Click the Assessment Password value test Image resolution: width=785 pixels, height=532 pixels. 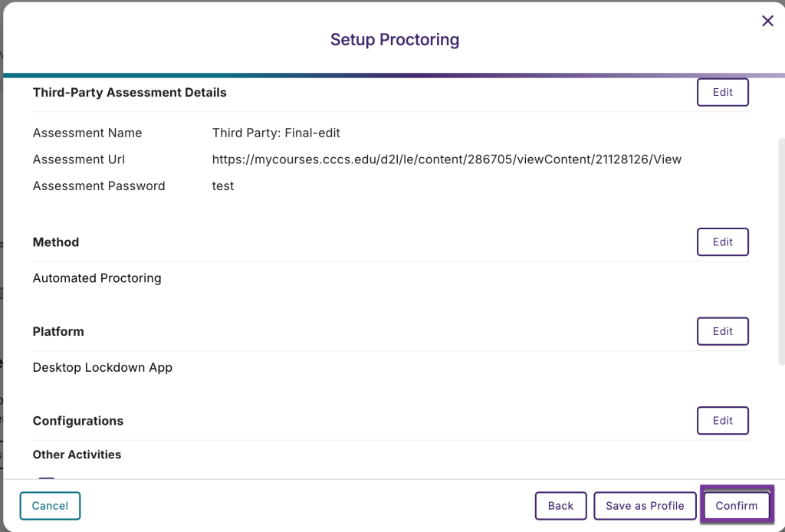coord(223,186)
